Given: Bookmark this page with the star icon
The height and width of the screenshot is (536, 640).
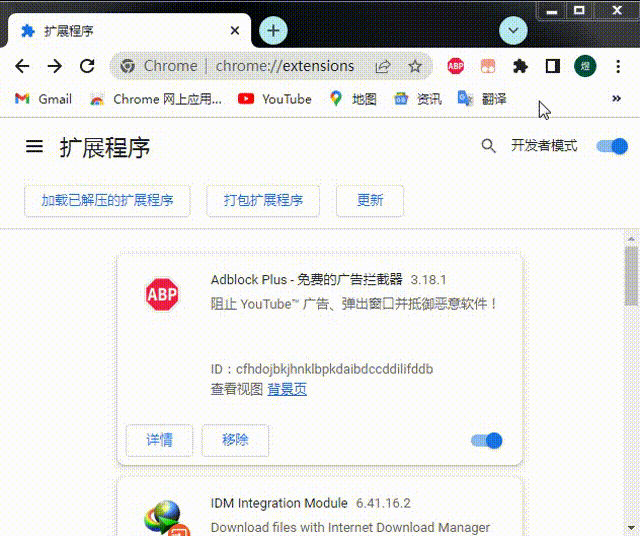Looking at the screenshot, I should coord(415,66).
